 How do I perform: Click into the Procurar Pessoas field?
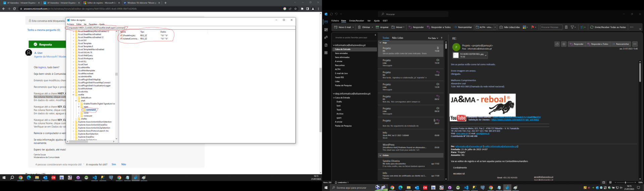(x=551, y=27)
